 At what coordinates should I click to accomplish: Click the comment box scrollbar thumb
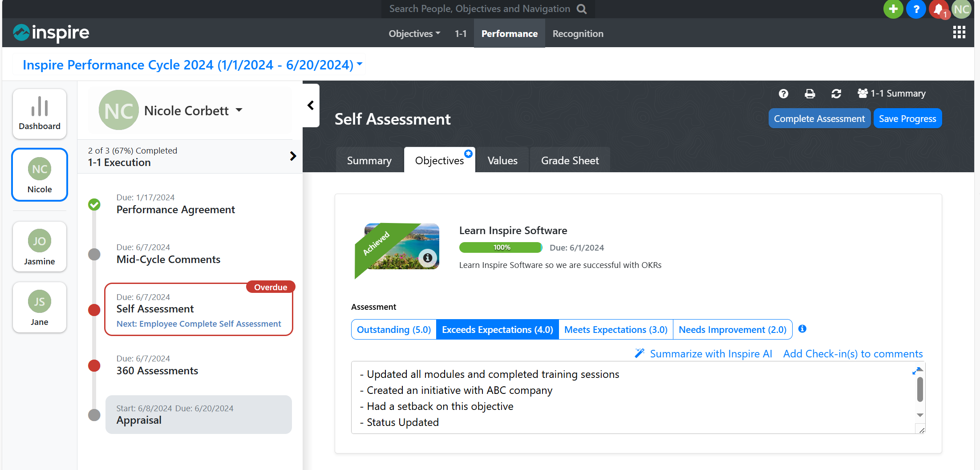point(920,389)
